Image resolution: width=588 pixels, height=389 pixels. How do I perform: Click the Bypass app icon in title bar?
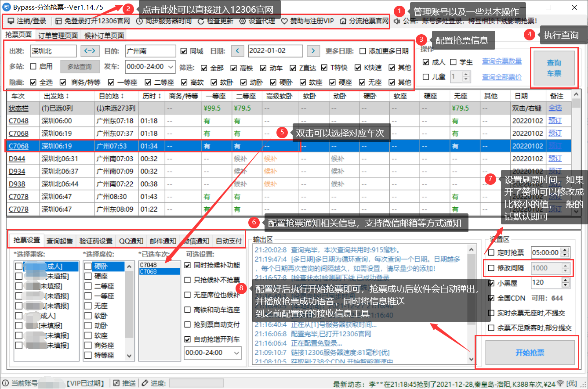coord(7,7)
